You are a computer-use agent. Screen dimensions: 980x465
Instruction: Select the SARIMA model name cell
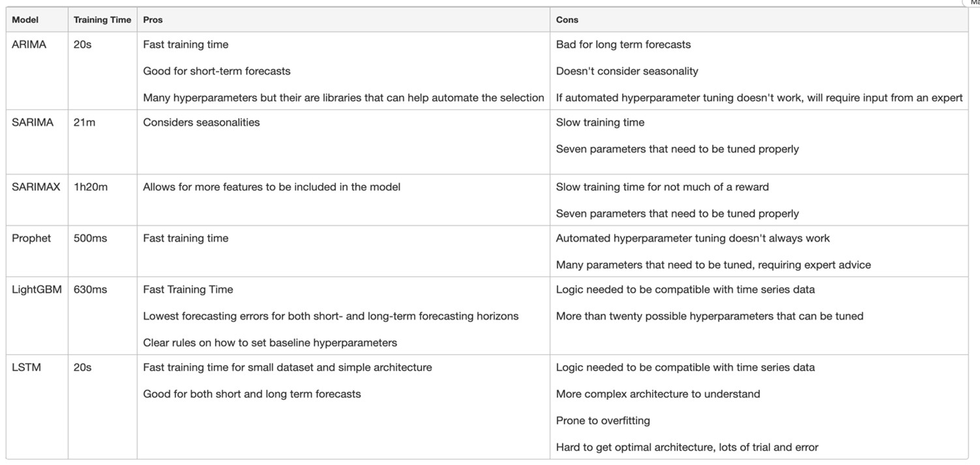point(33,123)
